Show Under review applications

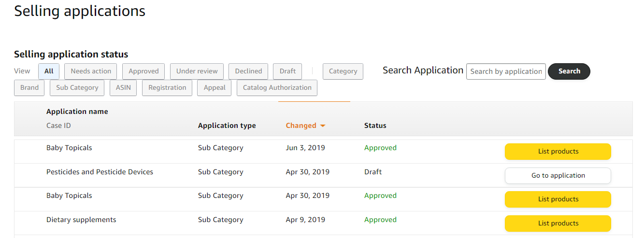pos(197,71)
